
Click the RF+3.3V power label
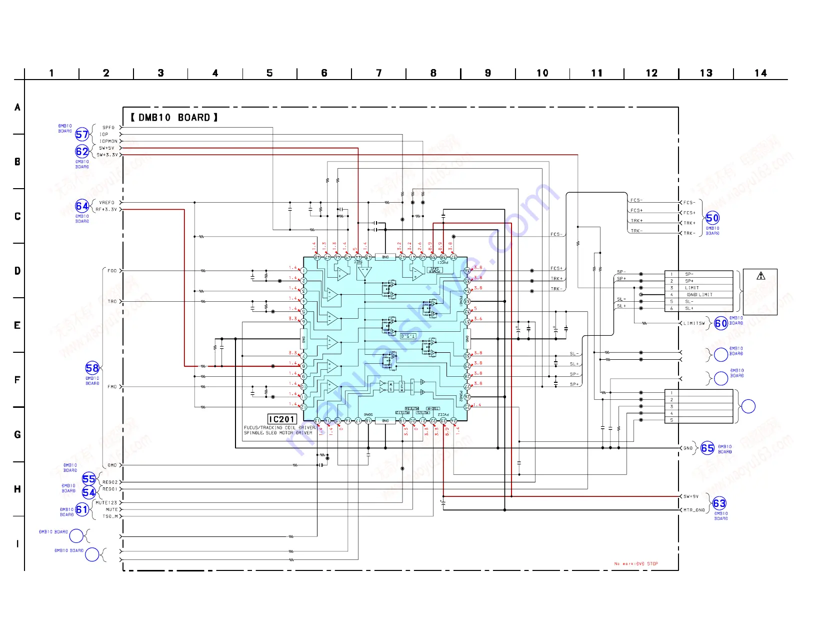[106, 210]
